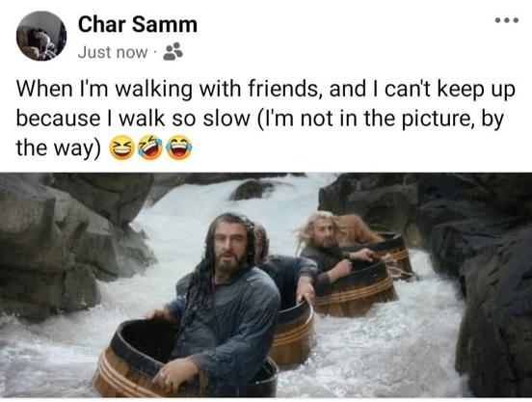This screenshot has height=402, width=532.
Task: Click the squinting grinning face emoji
Action: [x=121, y=147]
